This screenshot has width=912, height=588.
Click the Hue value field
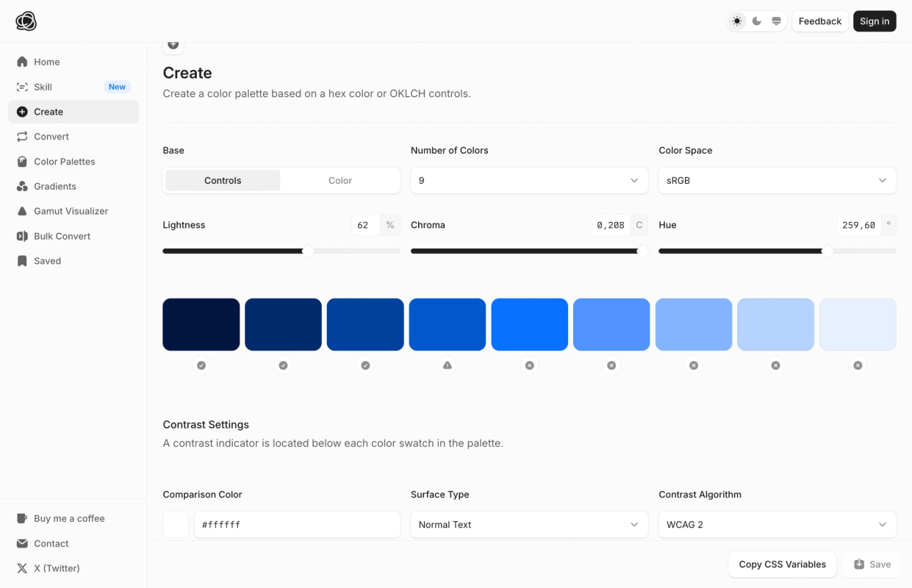click(858, 225)
